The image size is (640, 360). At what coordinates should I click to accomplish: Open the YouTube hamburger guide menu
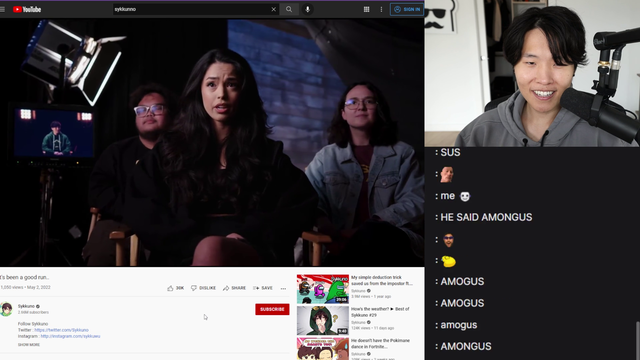(x=2, y=9)
